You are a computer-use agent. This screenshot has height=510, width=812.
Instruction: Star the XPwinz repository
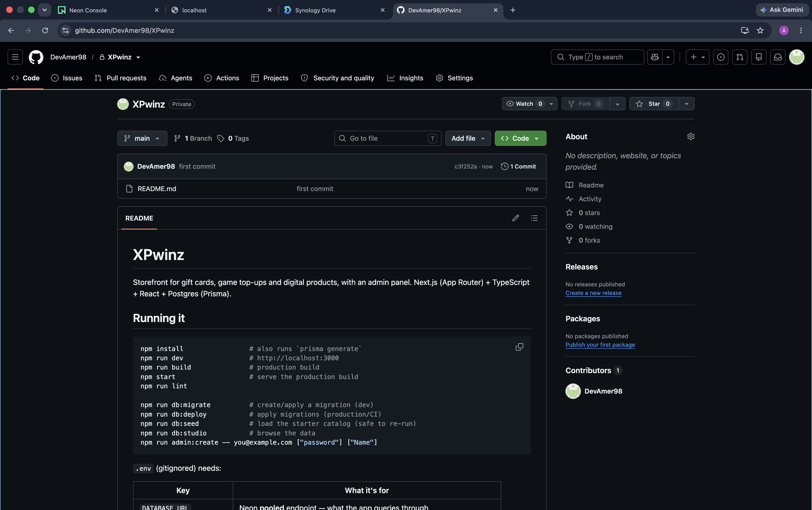pyautogui.click(x=654, y=104)
